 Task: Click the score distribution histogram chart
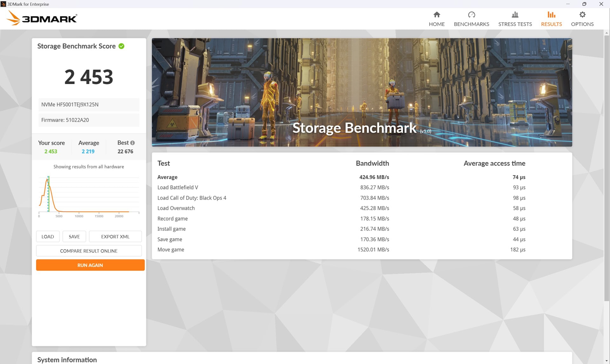click(x=89, y=195)
